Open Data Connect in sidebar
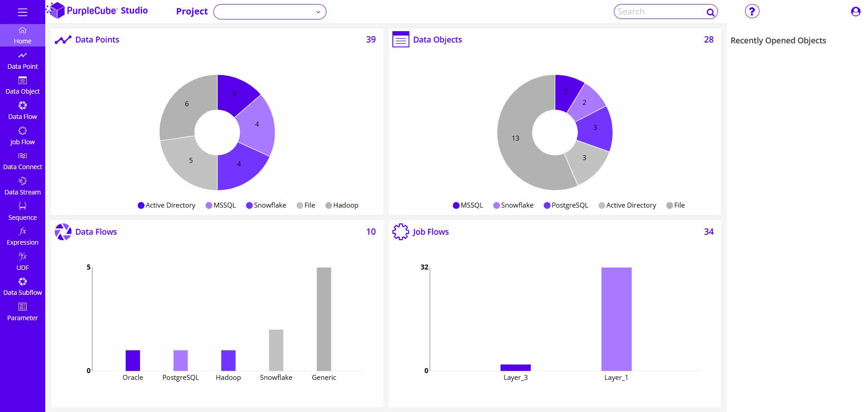This screenshot has width=868, height=412. (x=23, y=161)
